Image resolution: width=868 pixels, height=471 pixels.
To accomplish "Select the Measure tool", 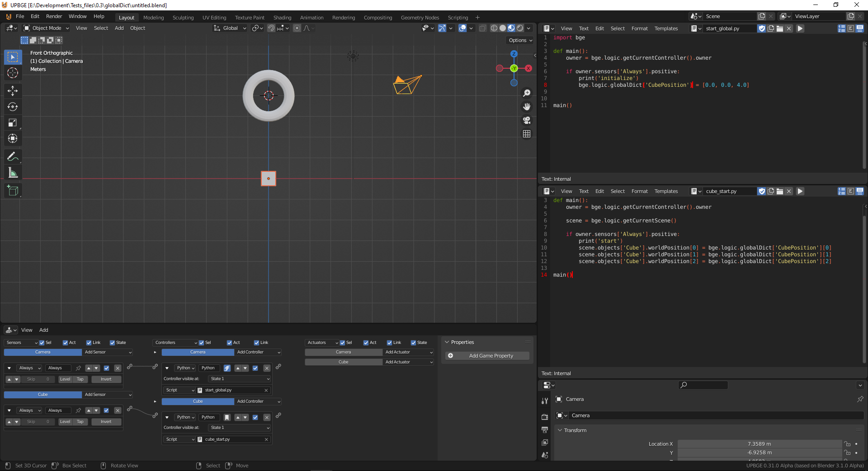I will (13, 172).
